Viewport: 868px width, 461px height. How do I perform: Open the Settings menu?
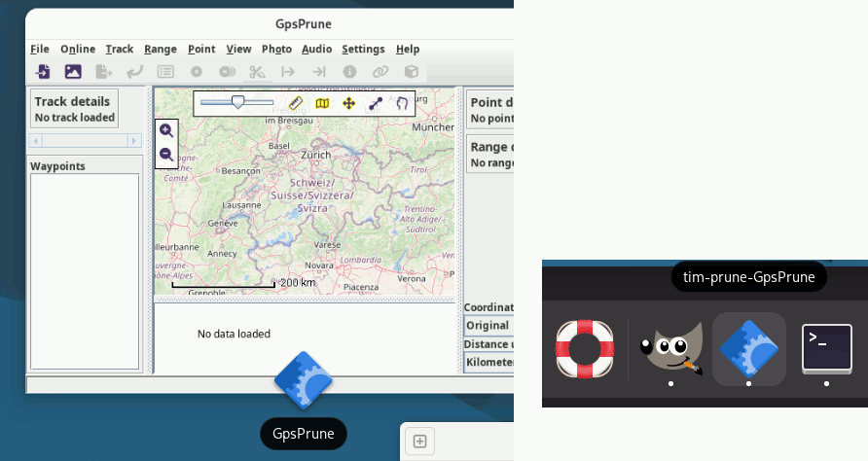(x=363, y=49)
